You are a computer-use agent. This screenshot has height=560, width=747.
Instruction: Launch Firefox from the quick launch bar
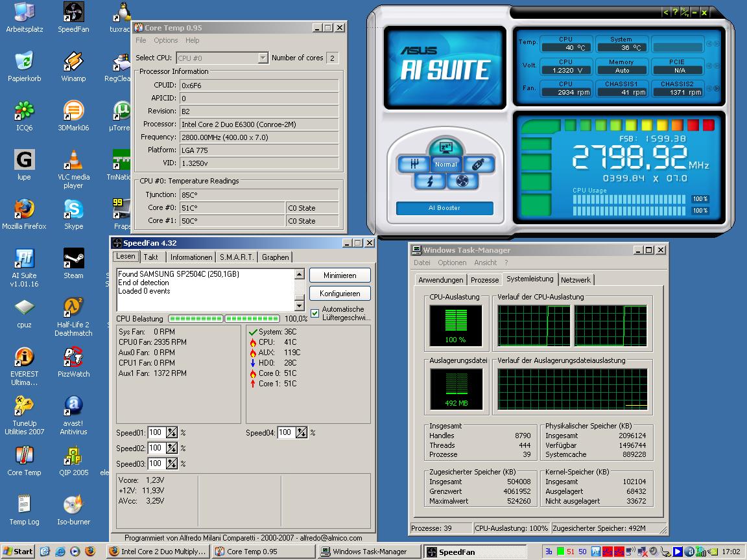point(90,552)
